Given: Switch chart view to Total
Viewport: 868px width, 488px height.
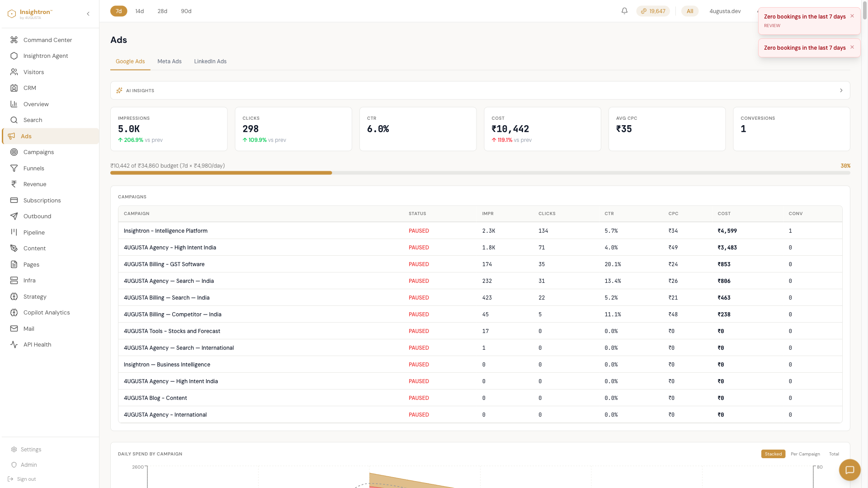Looking at the screenshot, I should 834,454.
